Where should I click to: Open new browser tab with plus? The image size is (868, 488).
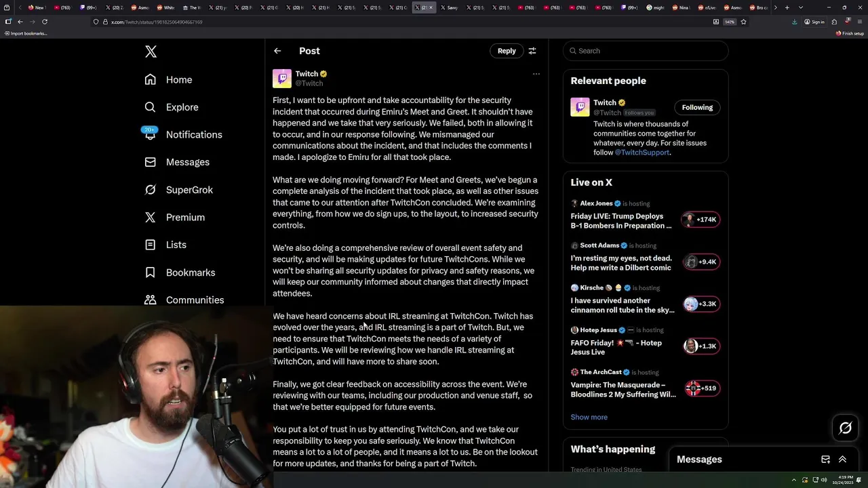[787, 7]
